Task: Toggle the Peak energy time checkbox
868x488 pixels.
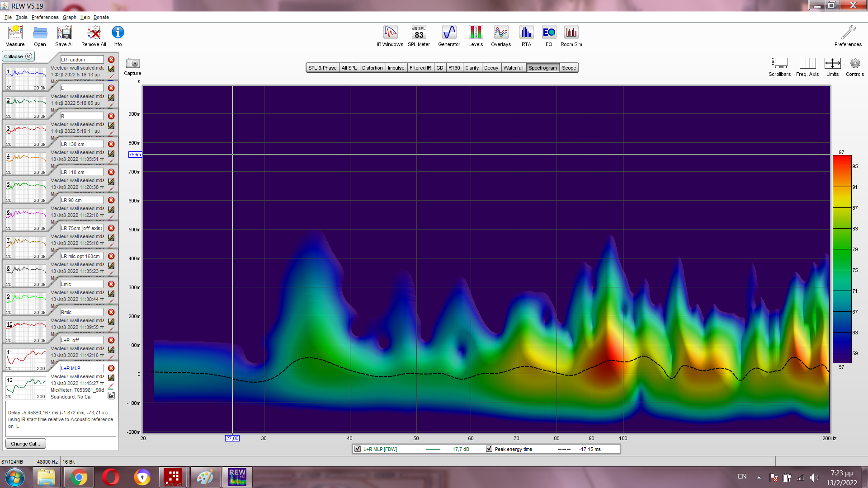Action: (x=489, y=449)
